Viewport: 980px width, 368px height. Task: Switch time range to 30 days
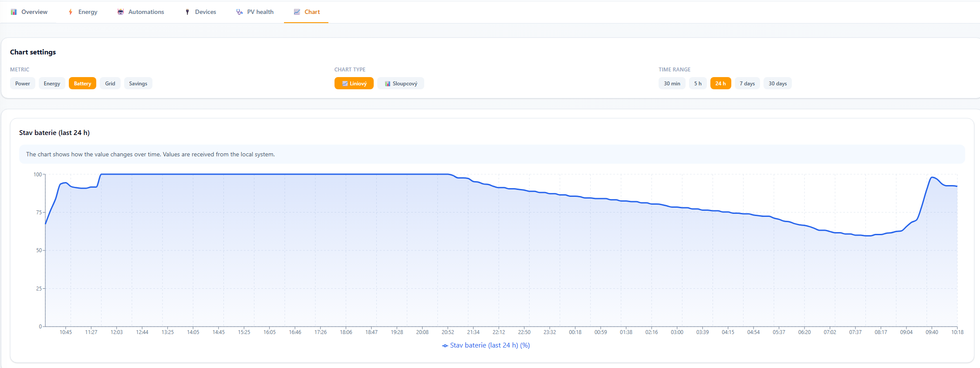click(778, 83)
